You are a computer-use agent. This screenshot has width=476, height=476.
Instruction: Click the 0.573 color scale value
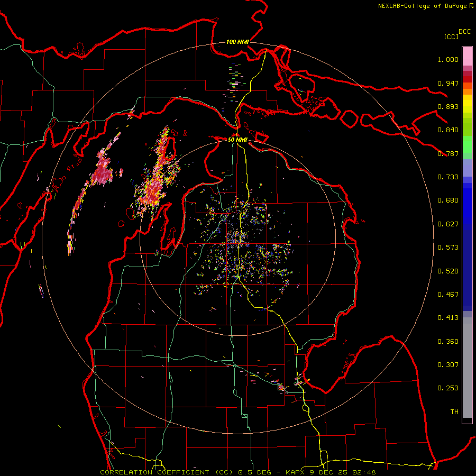click(x=448, y=248)
